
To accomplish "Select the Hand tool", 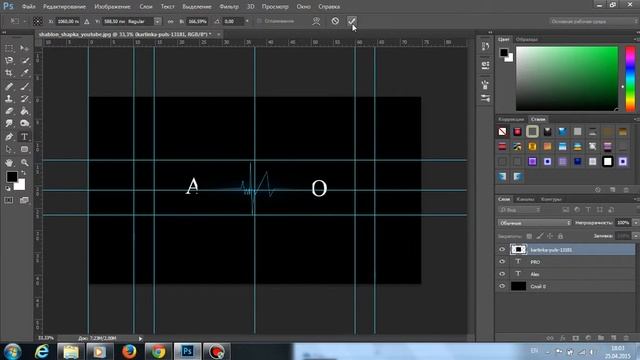I will (x=9, y=162).
